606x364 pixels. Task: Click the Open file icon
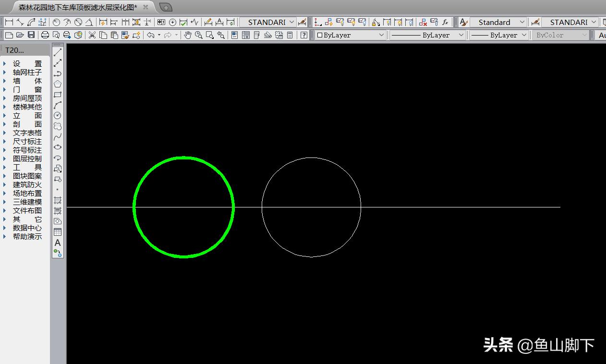tap(20, 35)
